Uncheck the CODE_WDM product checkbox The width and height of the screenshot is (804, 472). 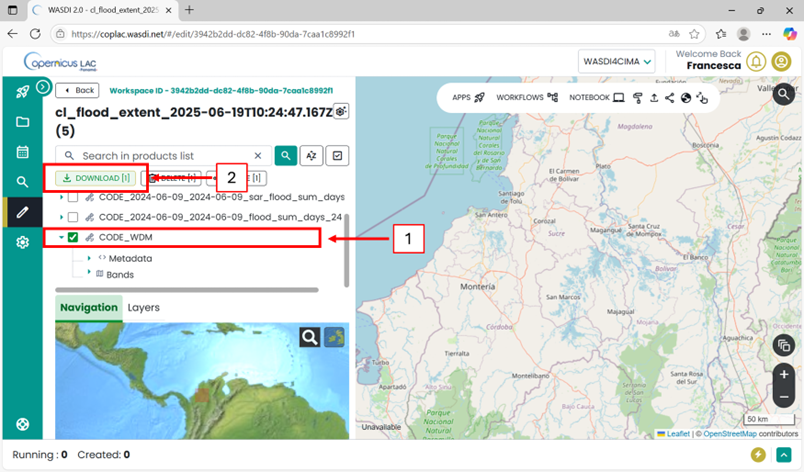[x=73, y=237]
